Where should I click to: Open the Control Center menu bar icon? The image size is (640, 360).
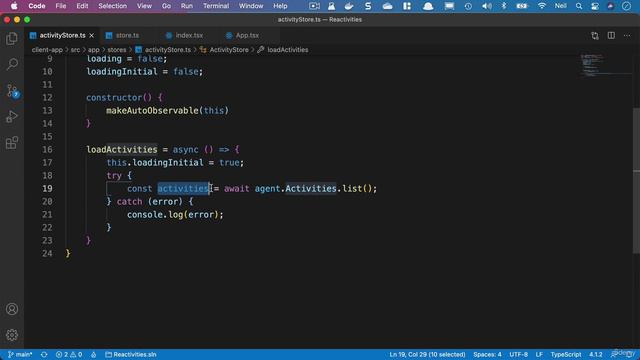coord(595,6)
